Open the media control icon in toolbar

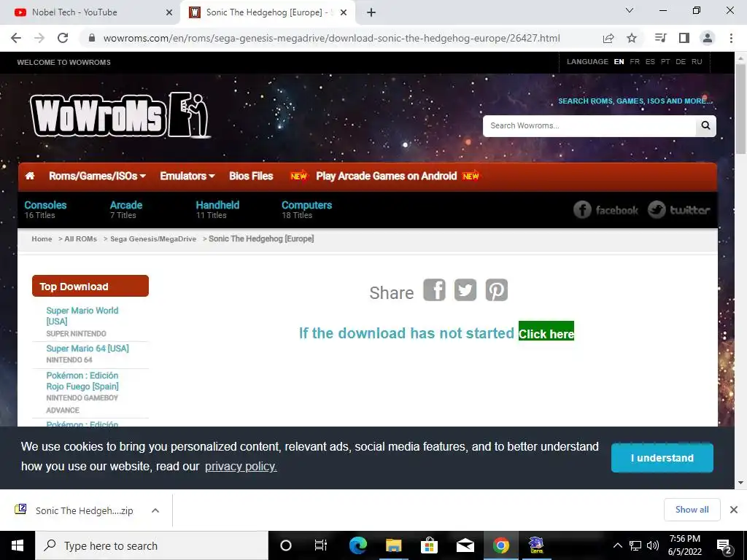coord(660,38)
